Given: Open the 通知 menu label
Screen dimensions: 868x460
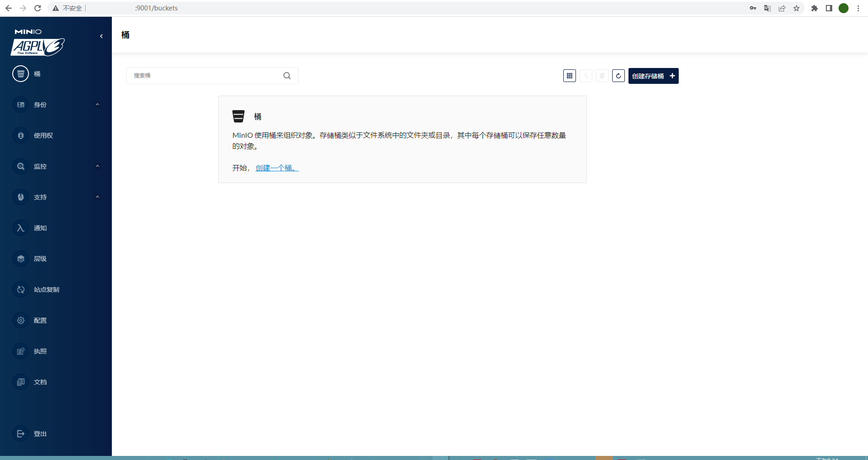Looking at the screenshot, I should [40, 228].
